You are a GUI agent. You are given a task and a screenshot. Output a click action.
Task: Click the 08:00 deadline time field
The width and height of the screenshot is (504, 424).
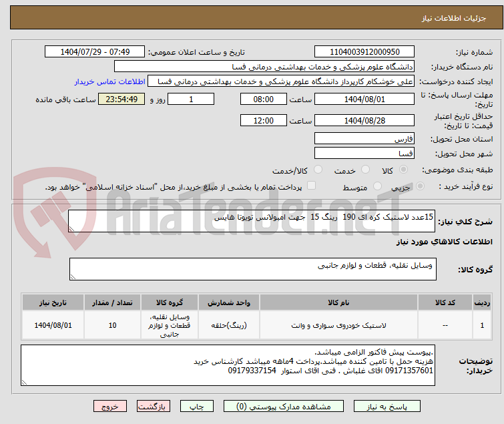click(263, 99)
